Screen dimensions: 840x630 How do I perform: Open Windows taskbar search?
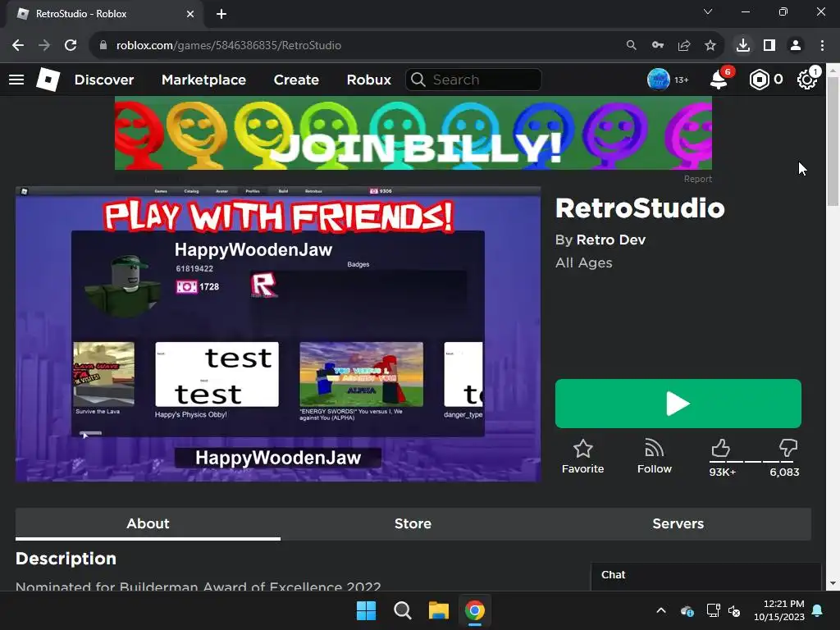[402, 610]
